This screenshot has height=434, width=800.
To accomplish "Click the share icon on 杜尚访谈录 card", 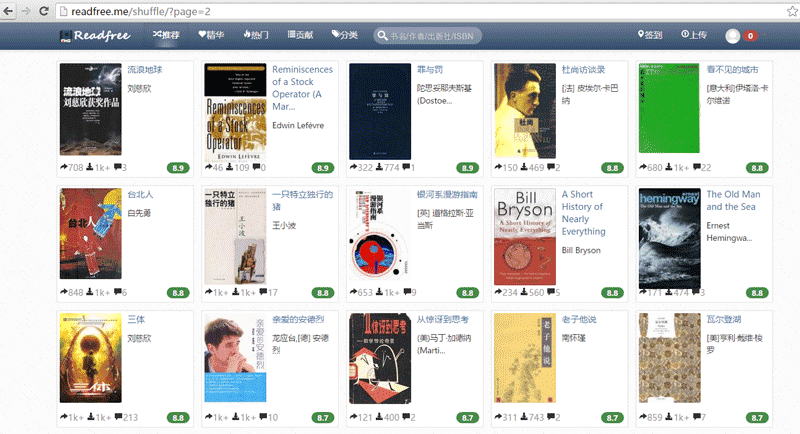I will 498,167.
